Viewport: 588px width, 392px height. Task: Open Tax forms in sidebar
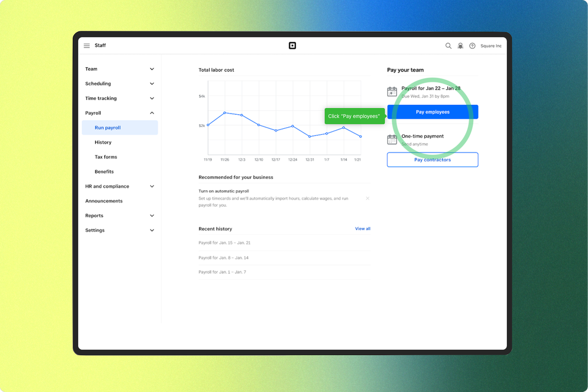click(106, 157)
